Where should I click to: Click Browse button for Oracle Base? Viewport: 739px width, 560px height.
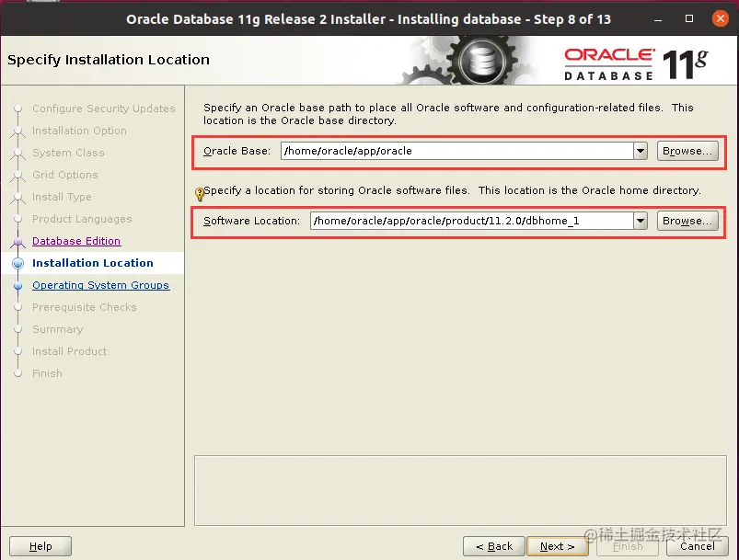(x=687, y=151)
